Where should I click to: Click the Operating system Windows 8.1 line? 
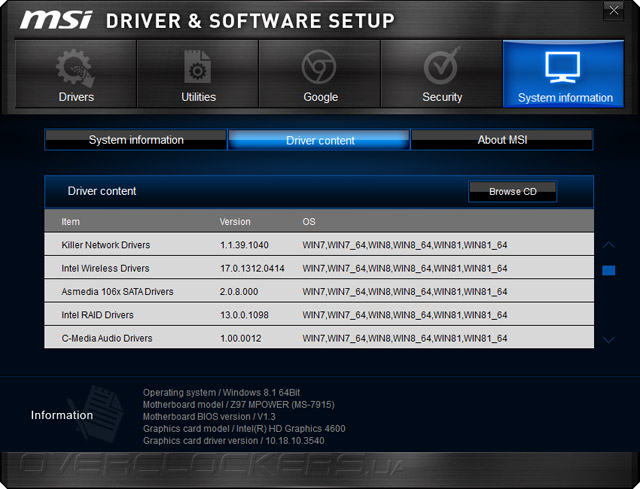[x=221, y=393]
